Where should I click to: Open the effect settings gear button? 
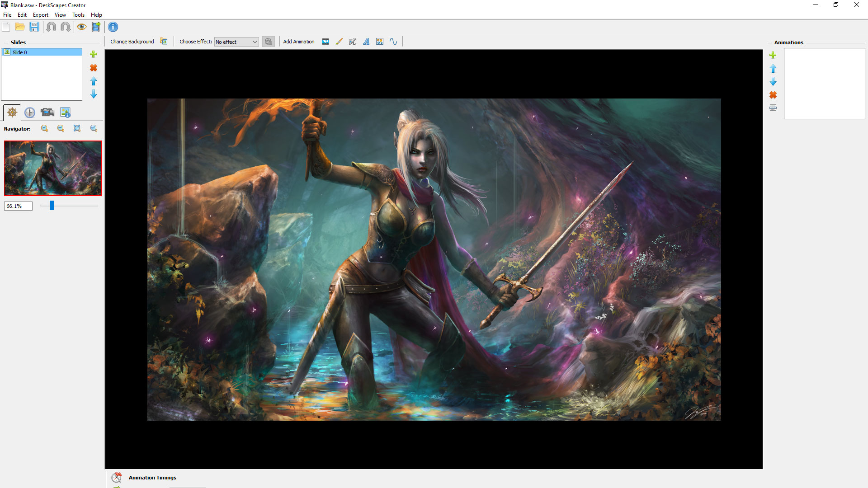tap(269, 42)
